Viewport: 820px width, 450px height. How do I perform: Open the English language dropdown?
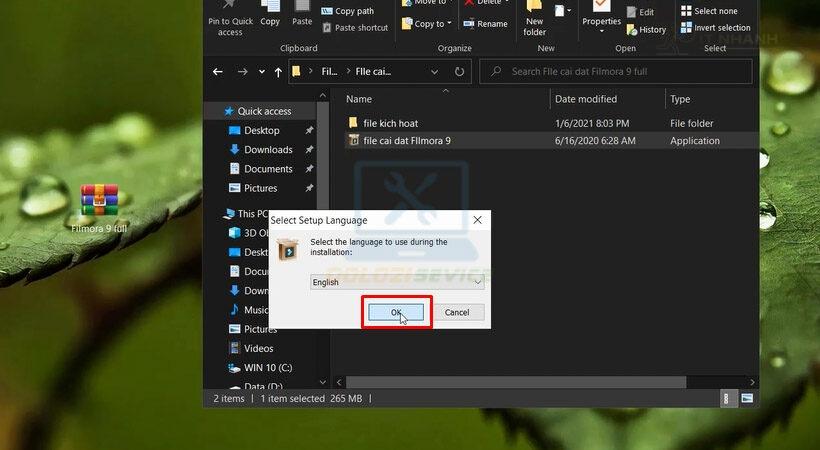tap(397, 282)
